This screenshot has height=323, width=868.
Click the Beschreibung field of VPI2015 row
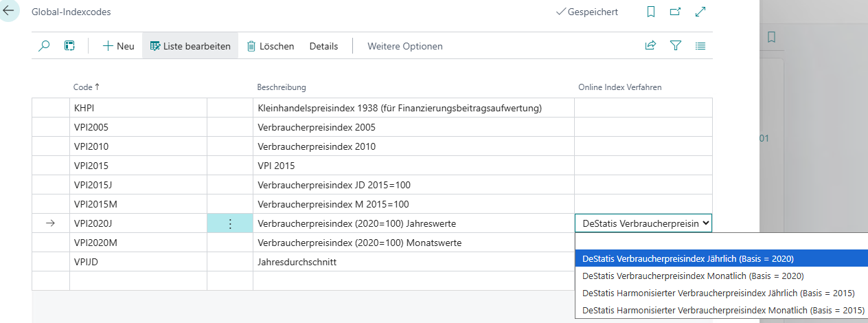pos(412,166)
